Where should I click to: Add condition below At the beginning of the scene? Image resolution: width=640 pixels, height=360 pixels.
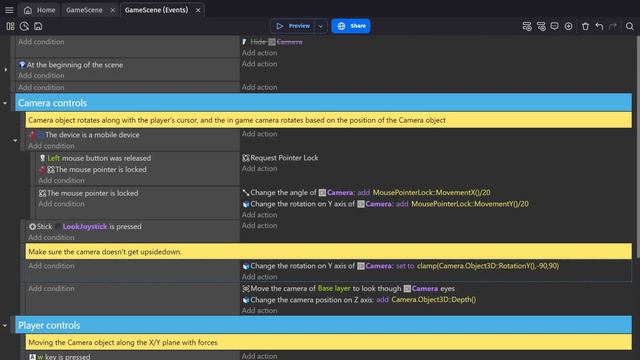pos(41,76)
